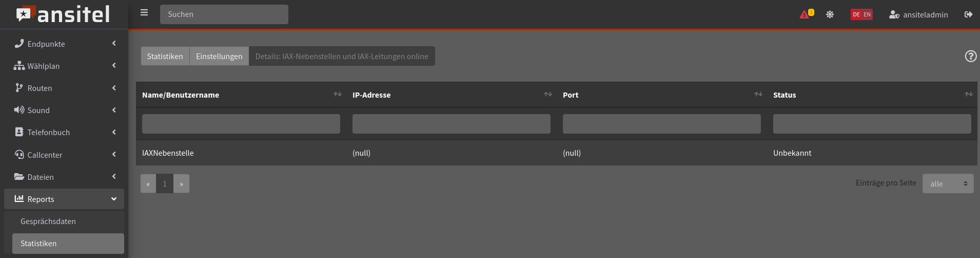The height and width of the screenshot is (258, 980).
Task: Collapse the Reports sidebar section
Action: pos(64,199)
